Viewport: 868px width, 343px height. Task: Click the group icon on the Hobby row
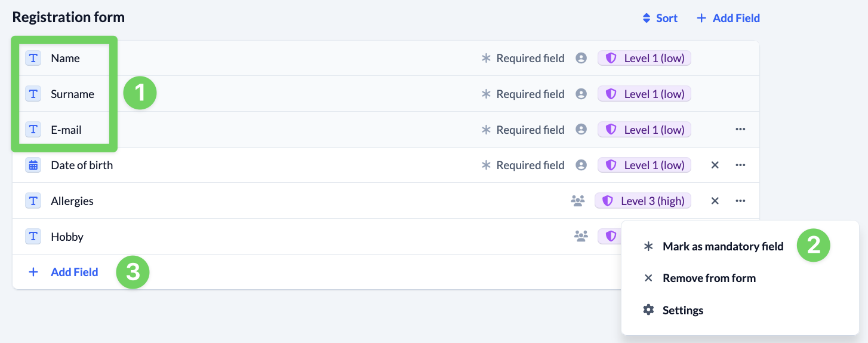[581, 237]
